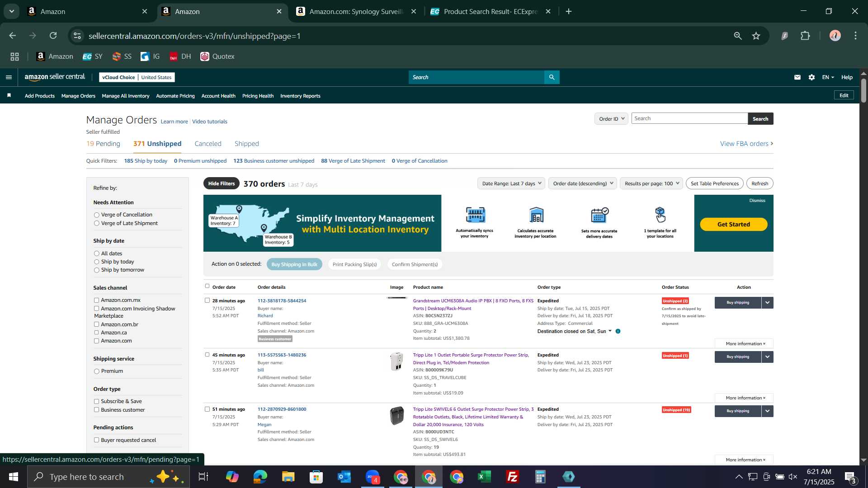Image resolution: width=868 pixels, height=488 pixels.
Task: Open the buyer messages mail icon
Action: (x=797, y=77)
